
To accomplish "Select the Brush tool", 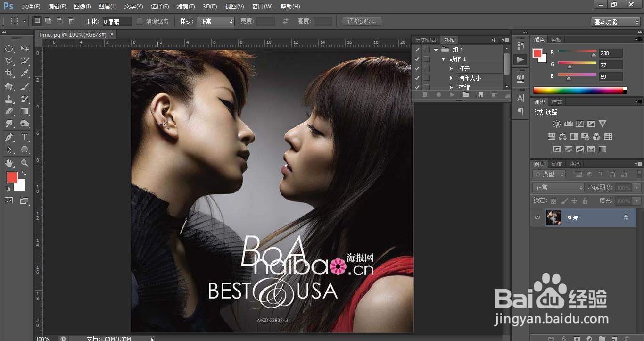I will coord(25,87).
